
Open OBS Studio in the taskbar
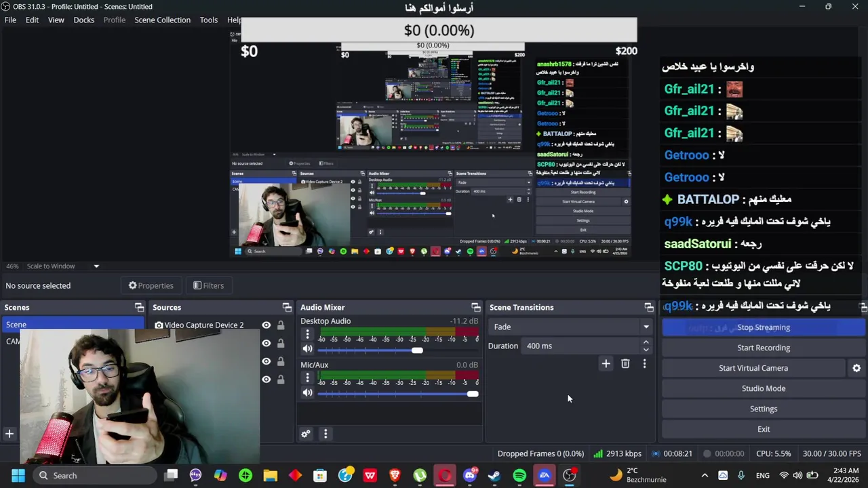point(569,475)
